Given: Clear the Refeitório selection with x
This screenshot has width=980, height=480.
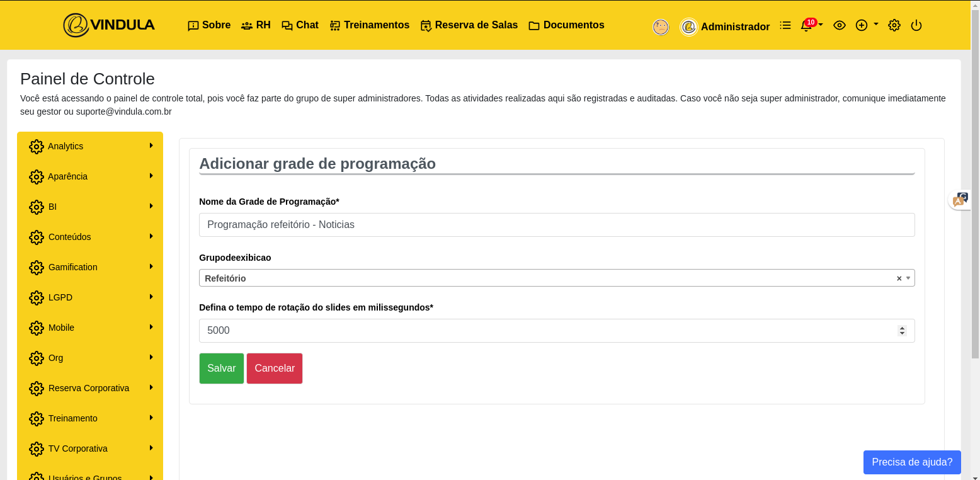Looking at the screenshot, I should tap(899, 278).
